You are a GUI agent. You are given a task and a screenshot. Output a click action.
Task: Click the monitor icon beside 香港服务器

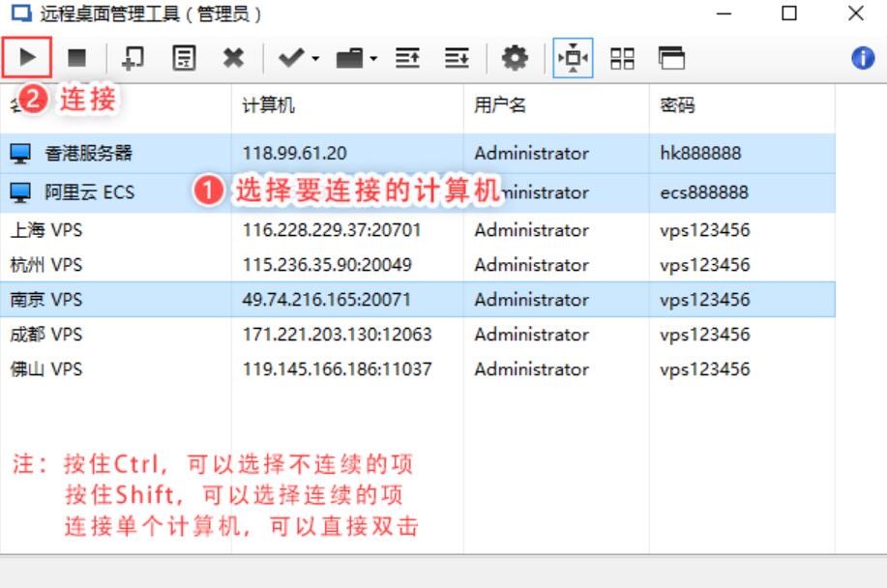[20, 153]
